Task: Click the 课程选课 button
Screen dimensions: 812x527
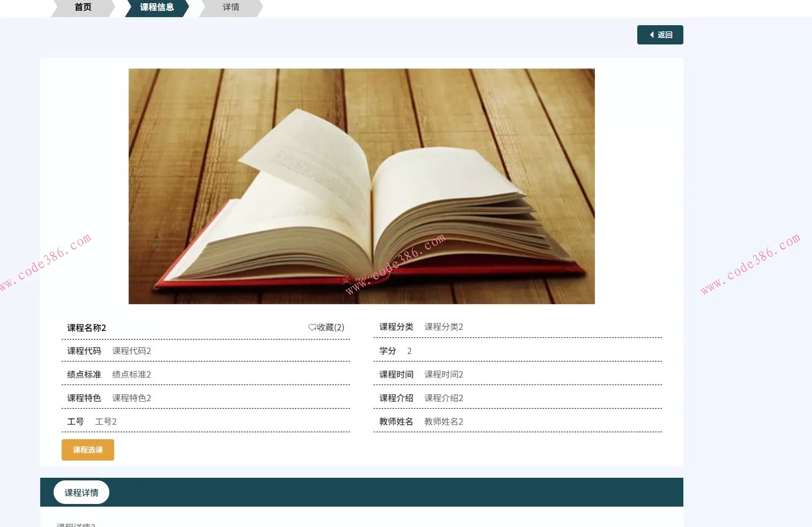Action: point(88,450)
